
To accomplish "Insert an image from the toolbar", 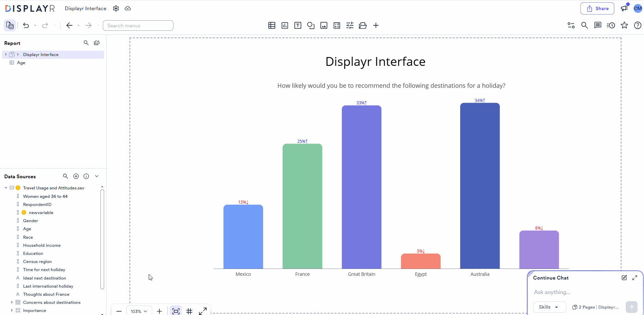I will (x=324, y=25).
